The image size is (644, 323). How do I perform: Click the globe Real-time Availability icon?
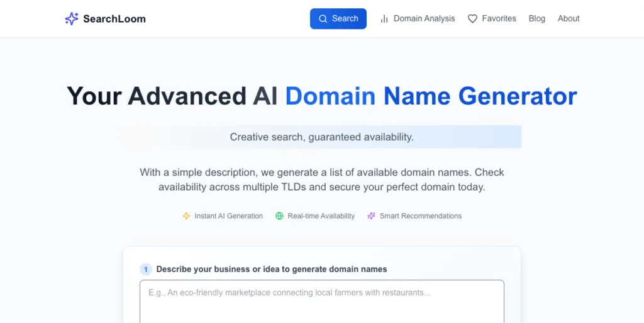(x=279, y=216)
